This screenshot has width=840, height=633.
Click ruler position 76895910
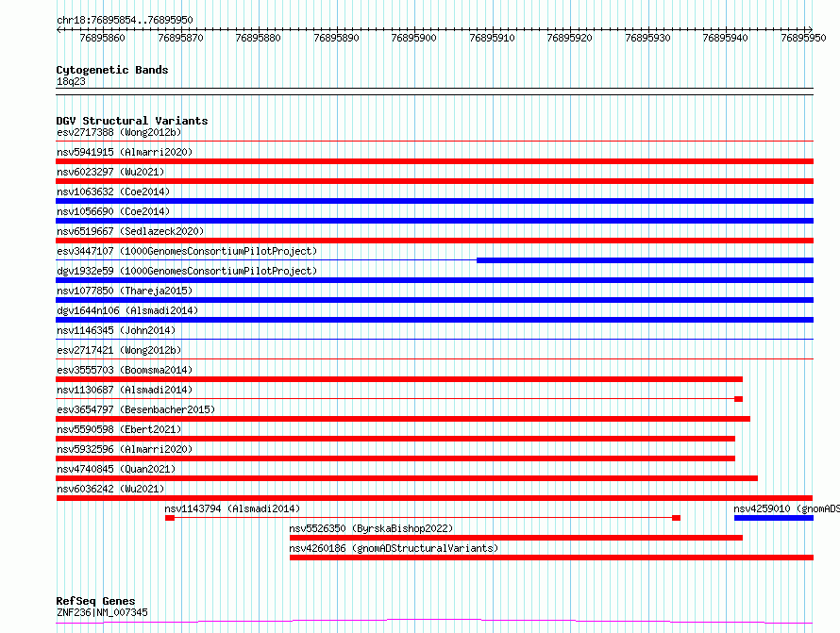(492, 38)
